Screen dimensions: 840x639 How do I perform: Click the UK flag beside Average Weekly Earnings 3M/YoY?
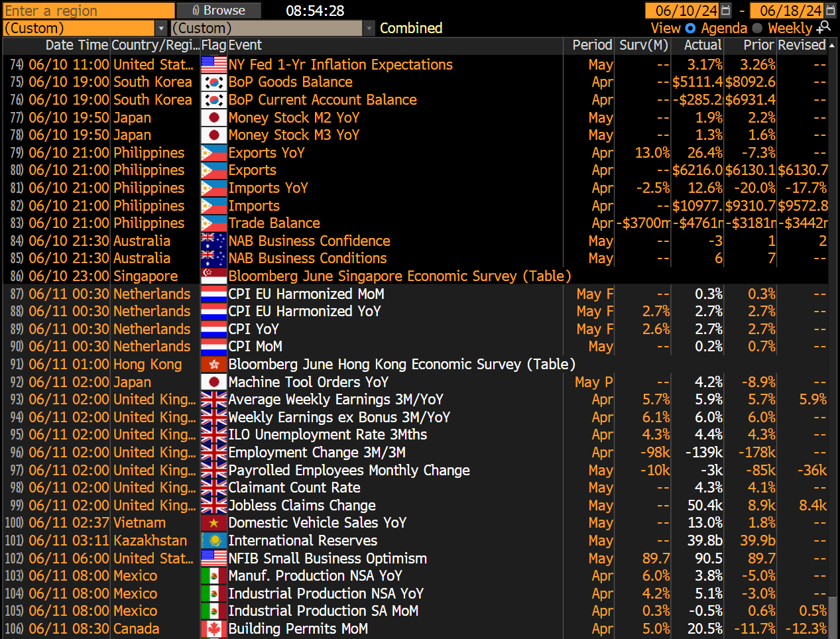[213, 400]
